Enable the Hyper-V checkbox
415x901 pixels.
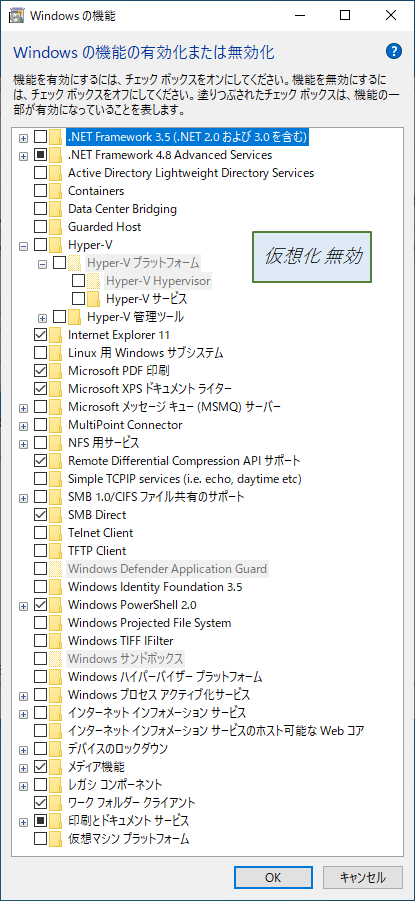pyautogui.click(x=40, y=245)
